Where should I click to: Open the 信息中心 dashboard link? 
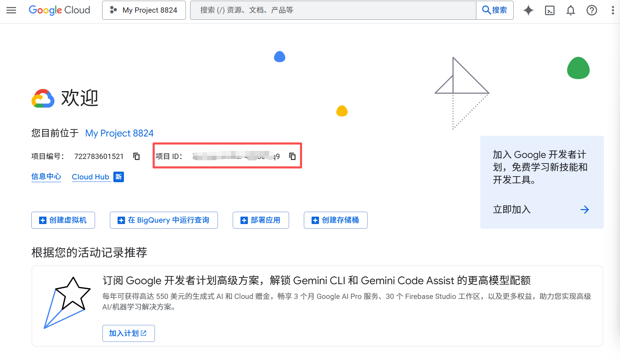46,177
